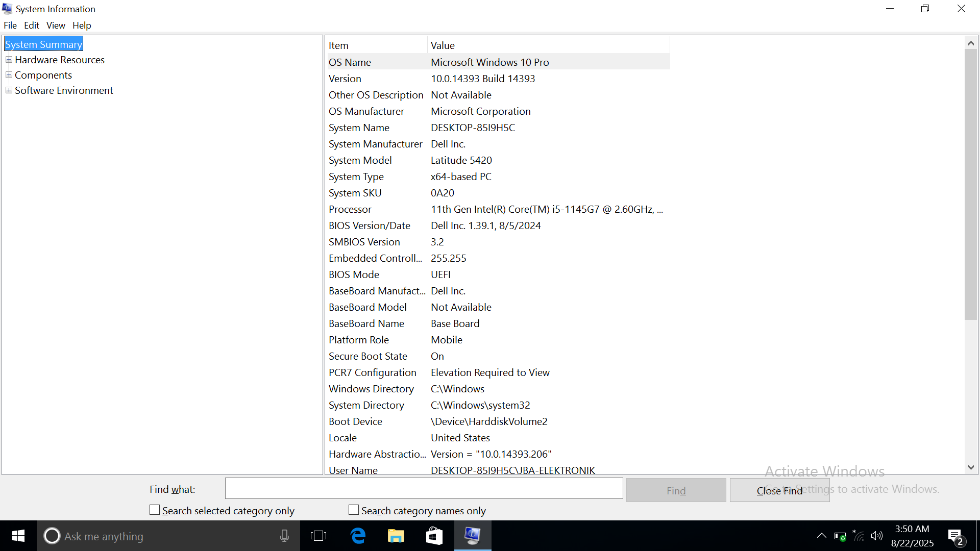
Task: Expand the Components tree node
Action: (x=9, y=75)
